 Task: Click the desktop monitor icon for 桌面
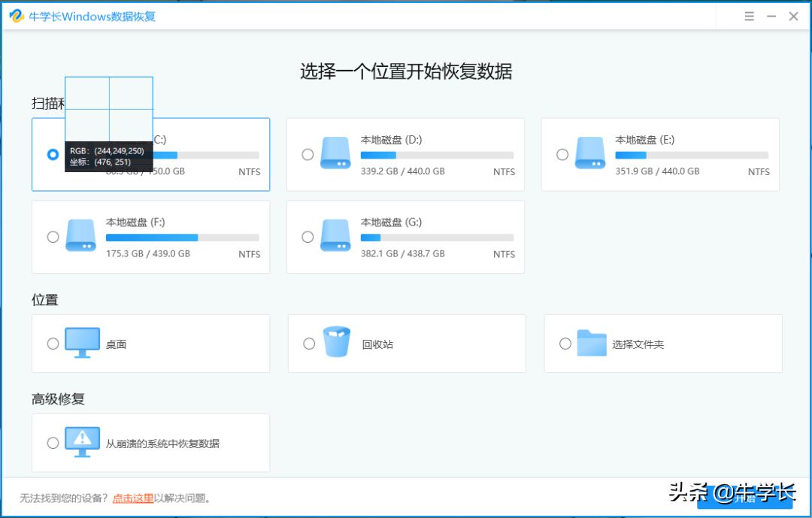(82, 342)
